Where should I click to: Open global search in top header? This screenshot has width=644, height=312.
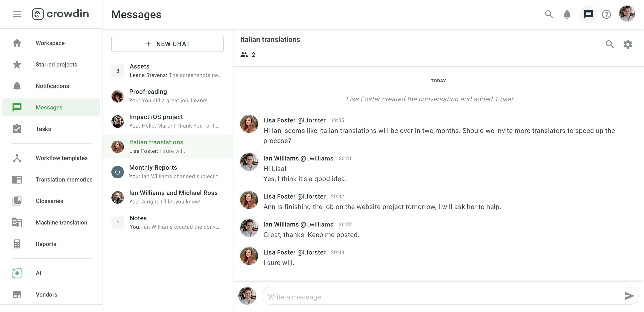tap(549, 14)
